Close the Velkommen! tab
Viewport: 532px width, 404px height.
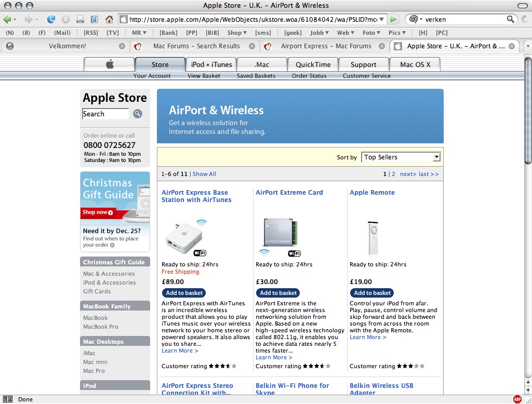coord(122,46)
